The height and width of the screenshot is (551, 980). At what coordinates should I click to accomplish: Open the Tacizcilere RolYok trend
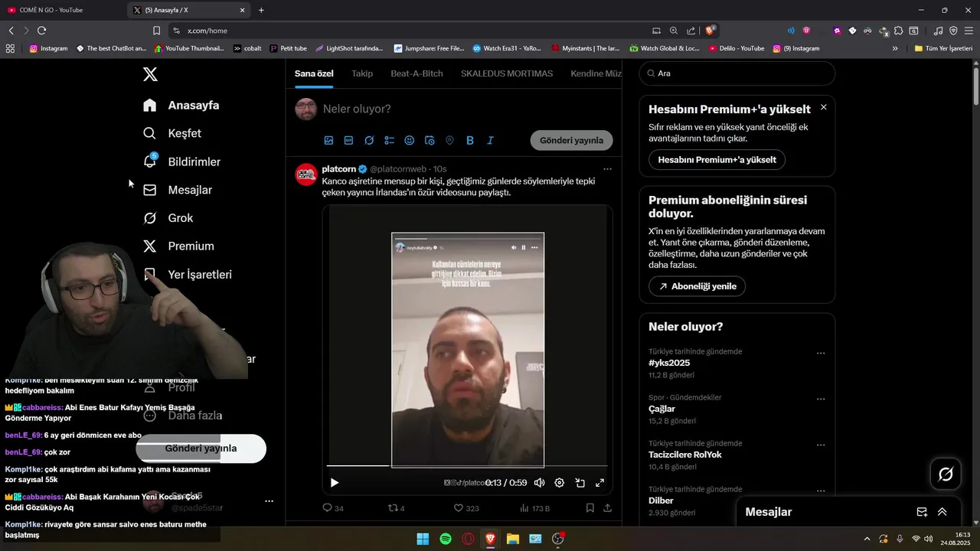[685, 455]
